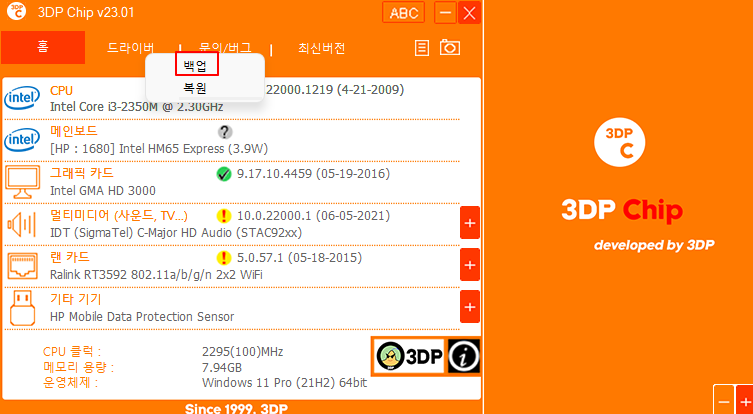Click the green check icon for graphics driver
753x414 pixels.
(x=224, y=174)
